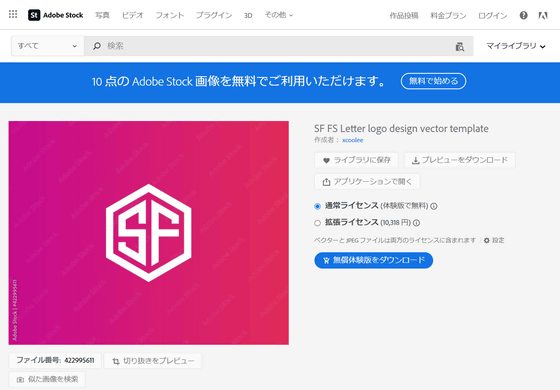This screenshot has width=560, height=390.
Task: Expand the その他 menu
Action: [x=279, y=15]
